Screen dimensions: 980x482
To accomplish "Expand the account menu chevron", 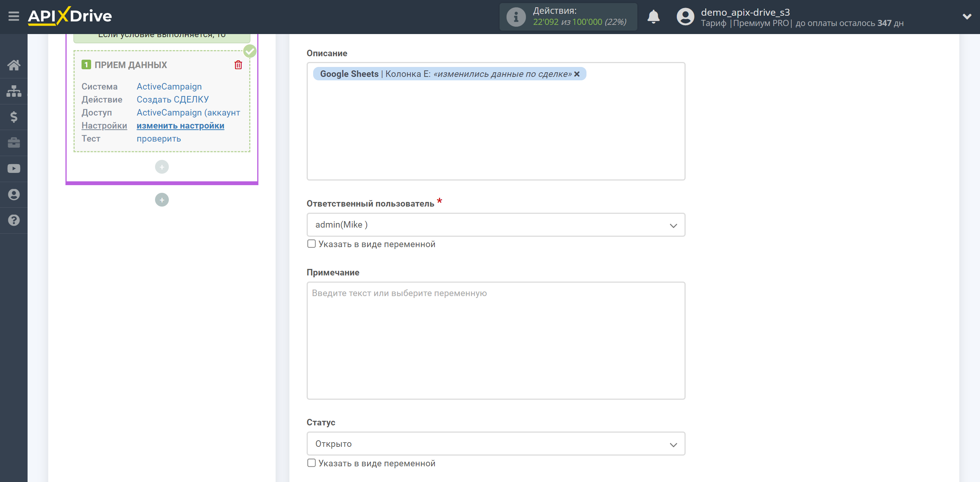I will (967, 16).
